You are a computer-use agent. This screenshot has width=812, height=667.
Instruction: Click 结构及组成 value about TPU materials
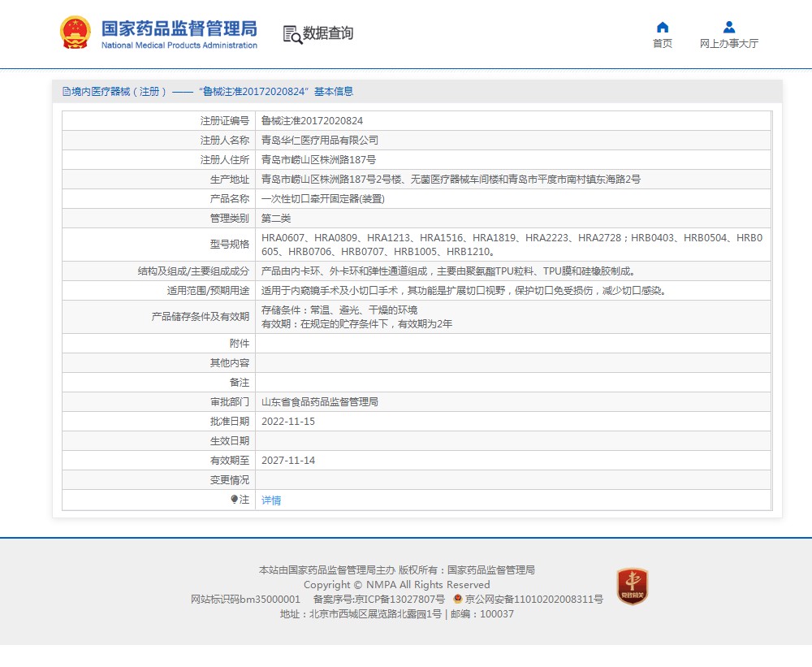pos(448,271)
